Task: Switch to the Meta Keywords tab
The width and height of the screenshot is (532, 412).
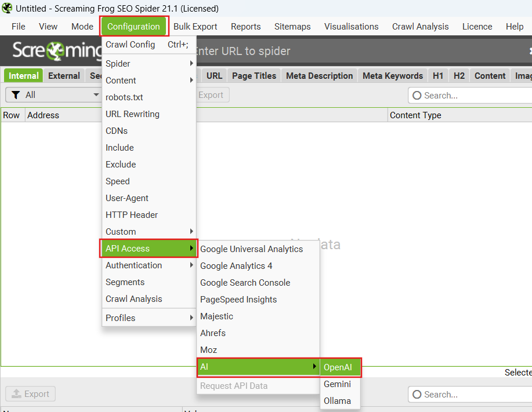Action: [393, 75]
